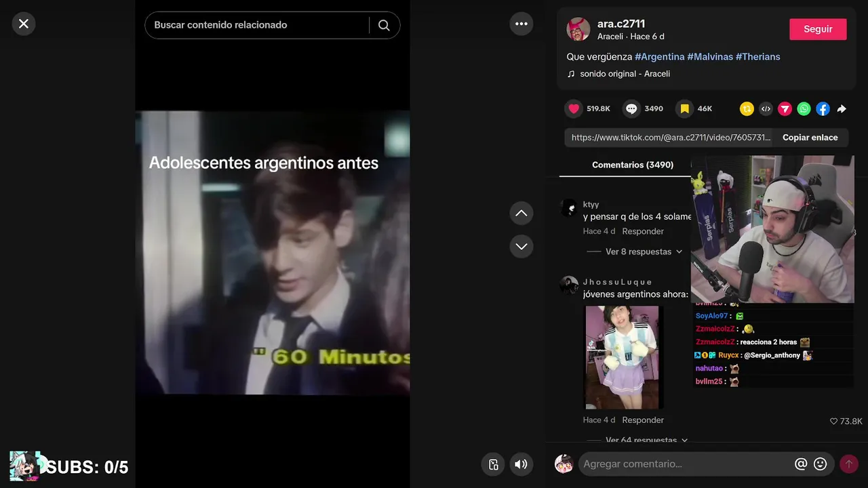
Task: Open the three-dot more options menu
Action: pyautogui.click(x=521, y=24)
